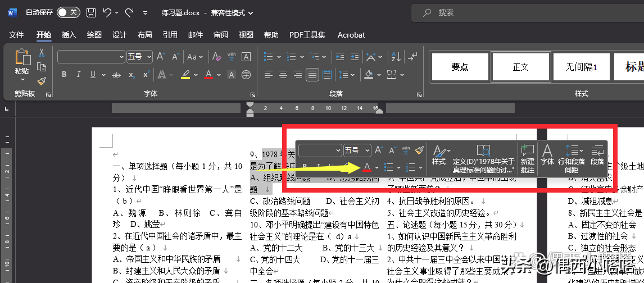Open the PDF工具集 tab
Screen dimensions: 644x283
(307, 35)
